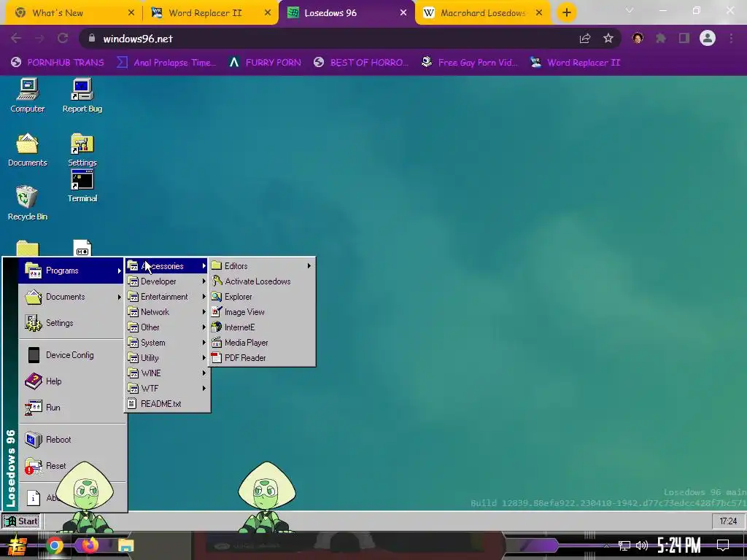Screen dimensions: 747x560
Task: Expand the Entertainment program group
Action: coord(167,297)
